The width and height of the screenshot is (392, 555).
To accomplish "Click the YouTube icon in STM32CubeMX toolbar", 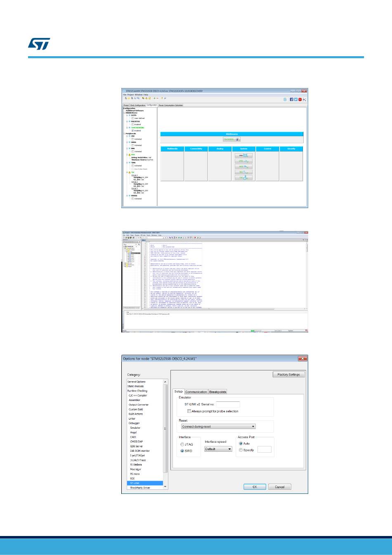I will 300,99.
